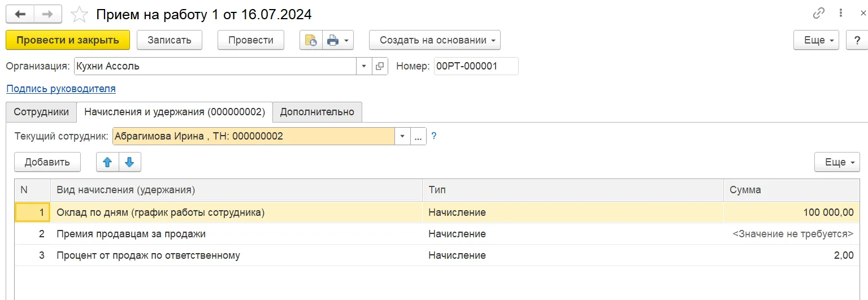Click row number 3 cell
The width and height of the screenshot is (868, 300).
[x=32, y=255]
